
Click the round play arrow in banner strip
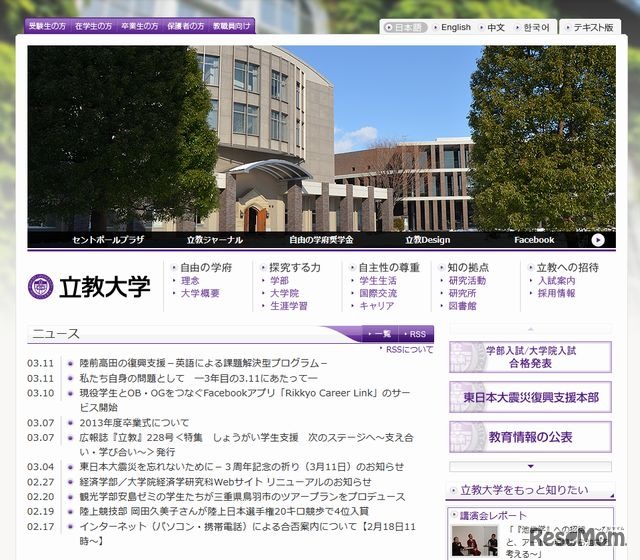point(598,240)
